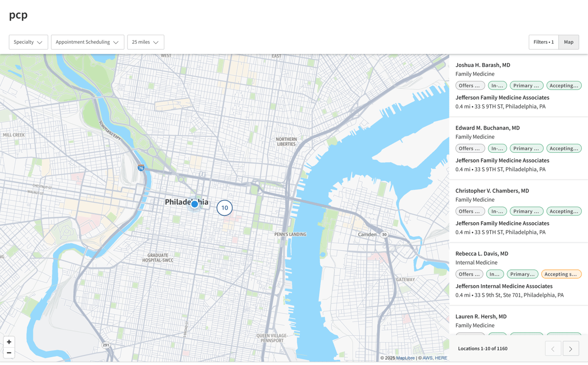The image size is (588, 365).
Task: Select Jefferson Internal Medicine Associates text
Action: pyautogui.click(x=504, y=286)
